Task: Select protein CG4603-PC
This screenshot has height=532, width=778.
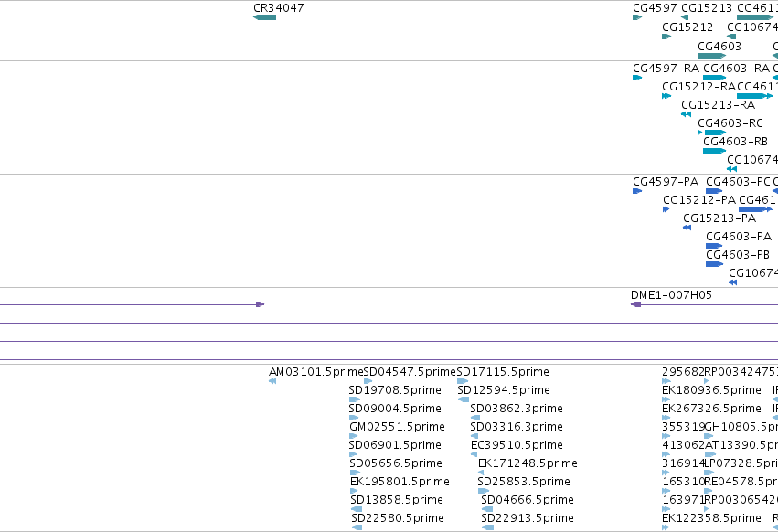Action: (714, 191)
